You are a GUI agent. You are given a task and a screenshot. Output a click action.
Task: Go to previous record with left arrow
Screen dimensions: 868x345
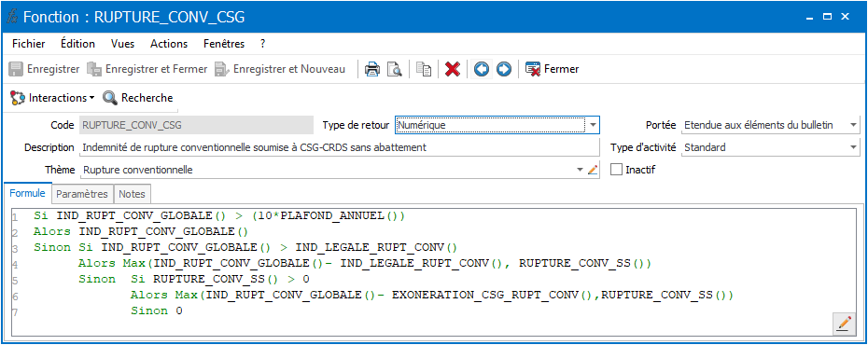pos(482,69)
